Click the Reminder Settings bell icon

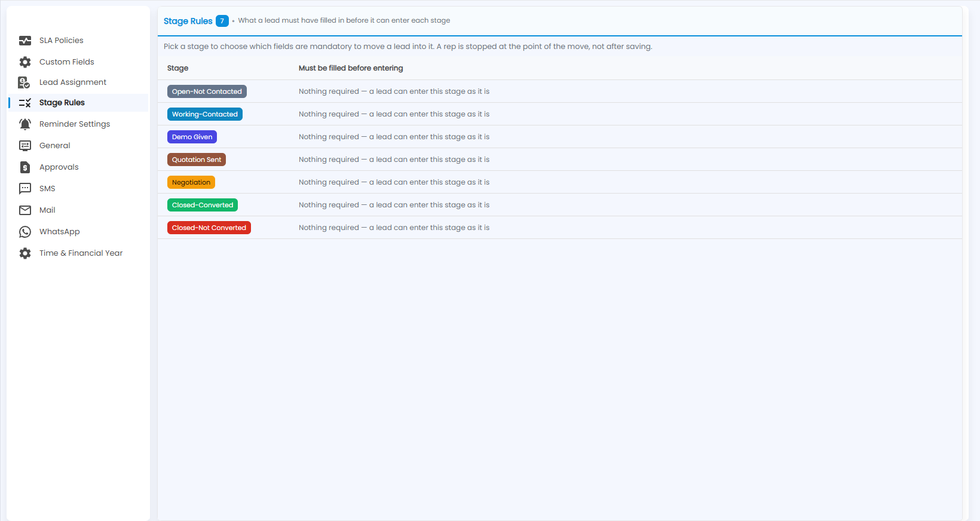point(25,124)
